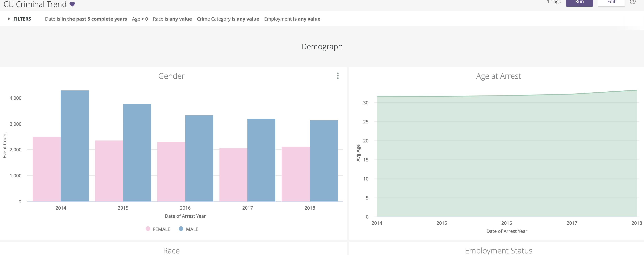Toggle the MALE legend series
The image size is (644, 255).
coord(192,229)
